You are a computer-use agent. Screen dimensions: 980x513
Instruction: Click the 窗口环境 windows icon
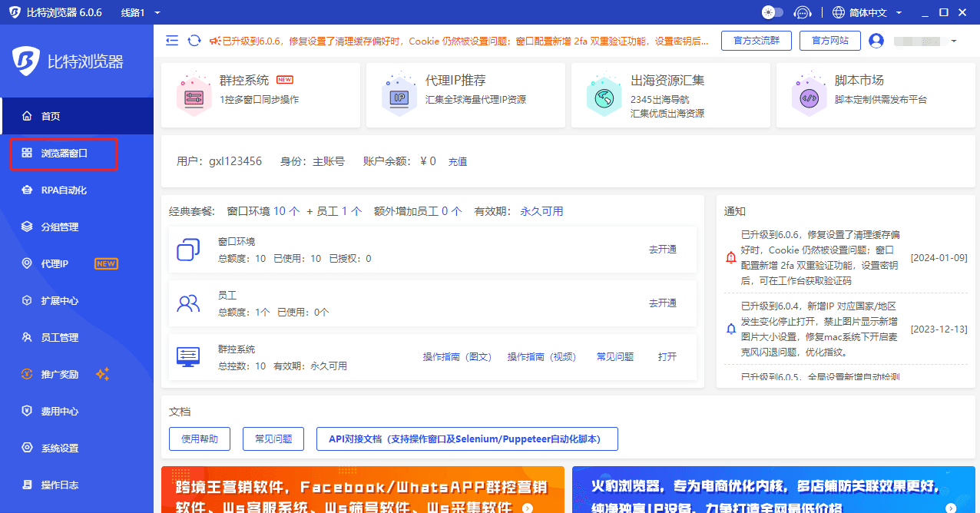point(188,250)
